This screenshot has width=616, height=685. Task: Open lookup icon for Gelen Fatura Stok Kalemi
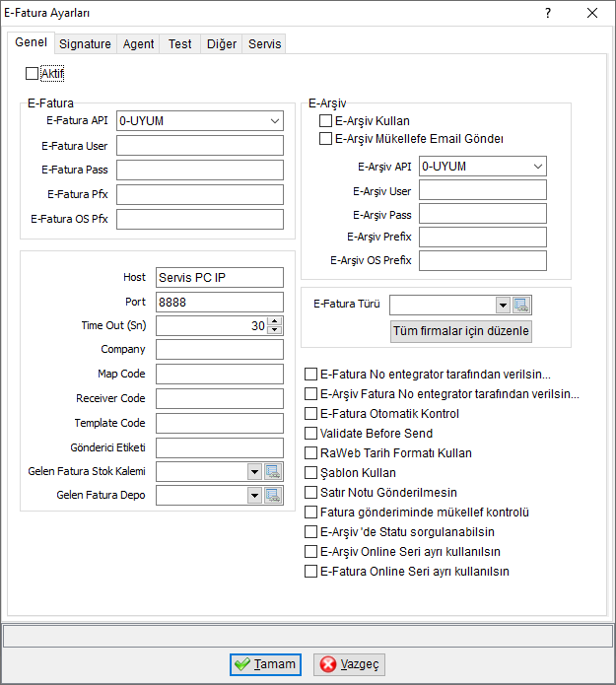click(273, 472)
